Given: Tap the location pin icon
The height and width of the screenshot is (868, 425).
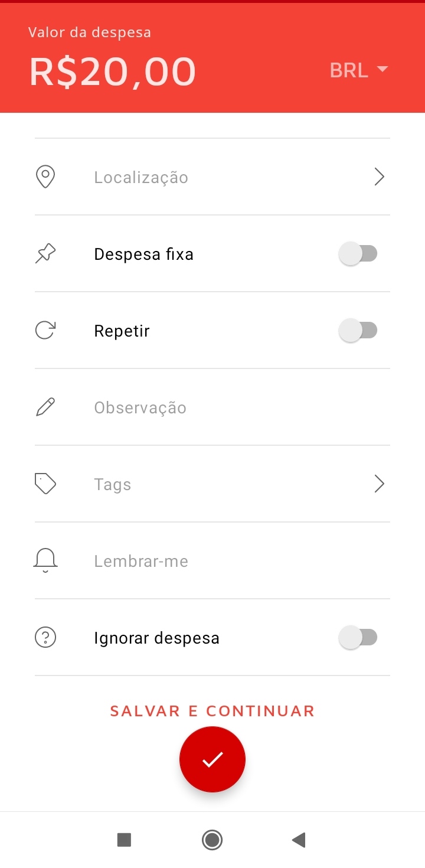Looking at the screenshot, I should 45,177.
